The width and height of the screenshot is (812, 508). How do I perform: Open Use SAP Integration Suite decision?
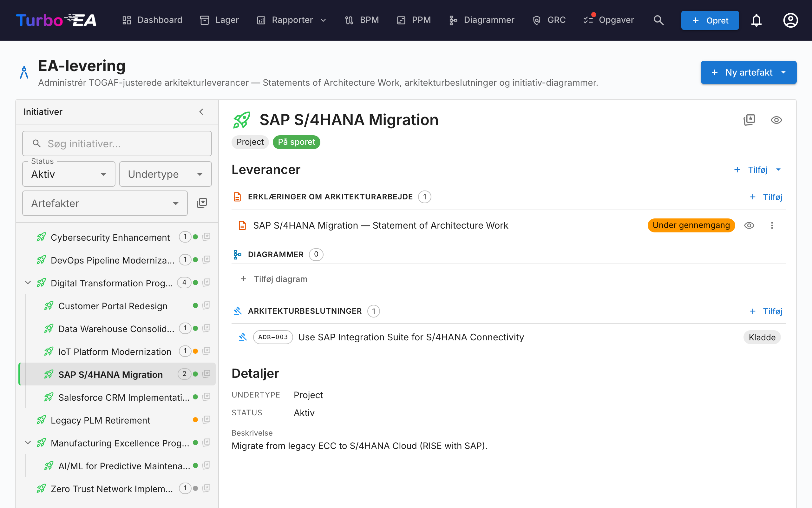[411, 337]
